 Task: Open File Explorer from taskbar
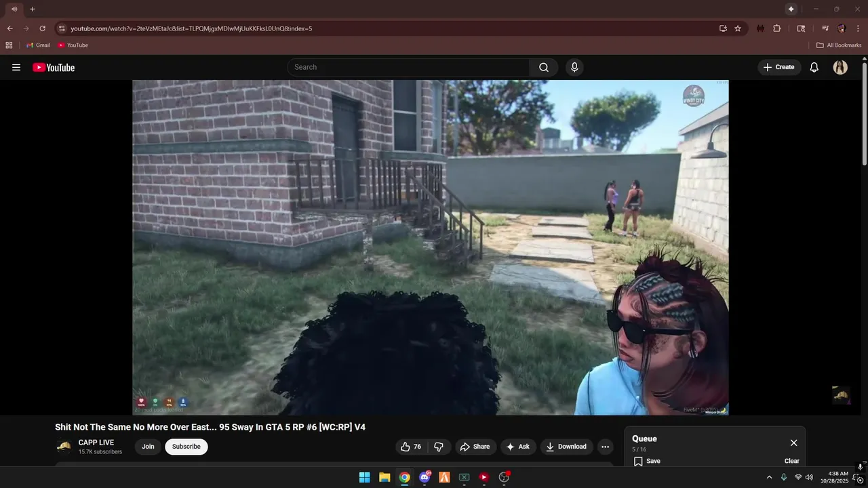pyautogui.click(x=384, y=477)
